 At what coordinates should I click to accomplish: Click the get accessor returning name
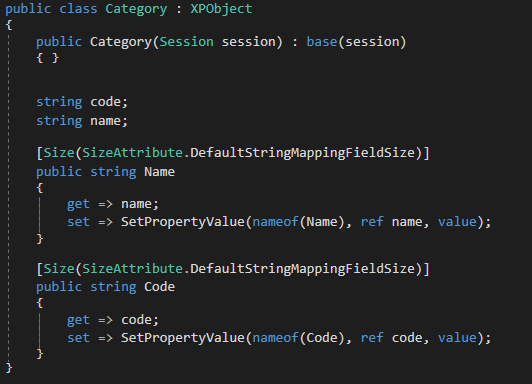[x=78, y=204]
